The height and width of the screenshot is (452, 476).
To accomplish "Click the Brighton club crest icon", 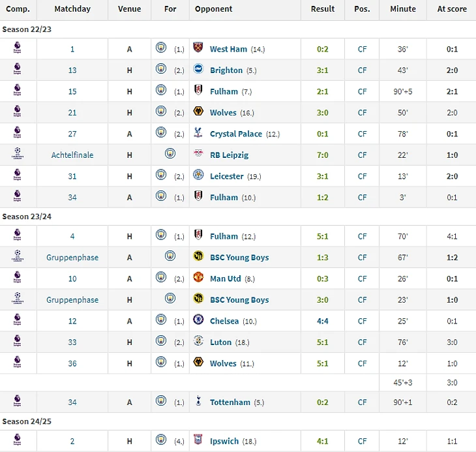I will coord(198,68).
